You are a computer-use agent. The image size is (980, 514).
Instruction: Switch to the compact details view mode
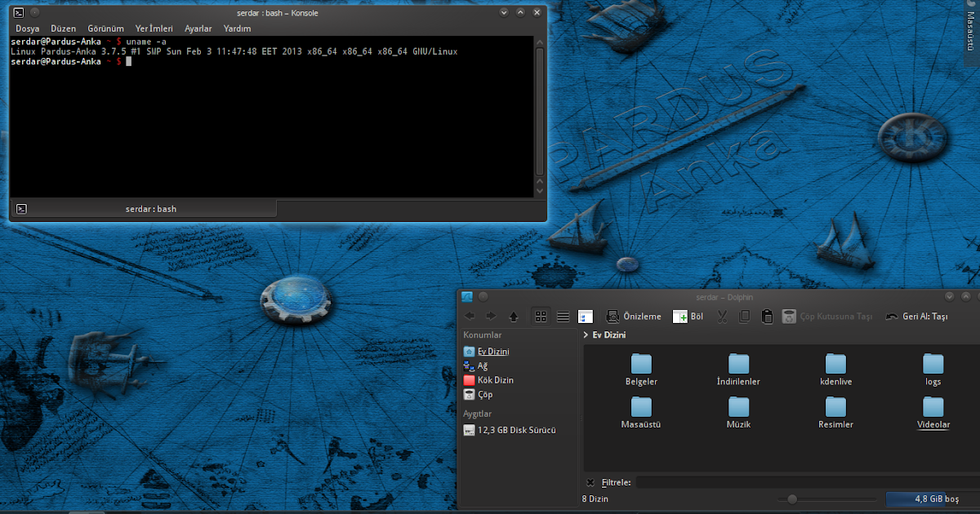(563, 316)
